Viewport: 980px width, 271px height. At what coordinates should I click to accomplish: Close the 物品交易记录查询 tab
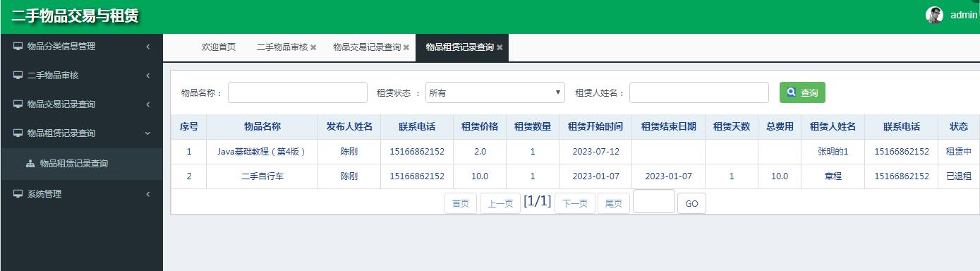[x=406, y=47]
